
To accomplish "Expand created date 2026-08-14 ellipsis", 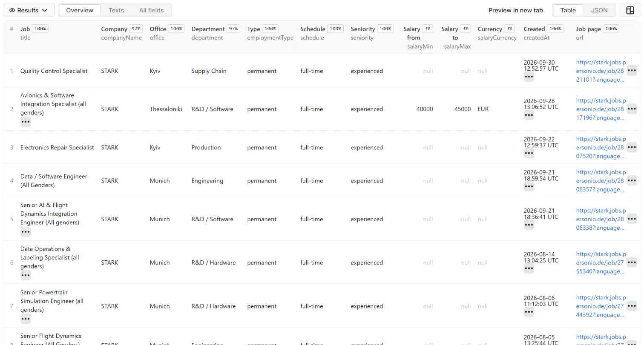I will point(529,268).
